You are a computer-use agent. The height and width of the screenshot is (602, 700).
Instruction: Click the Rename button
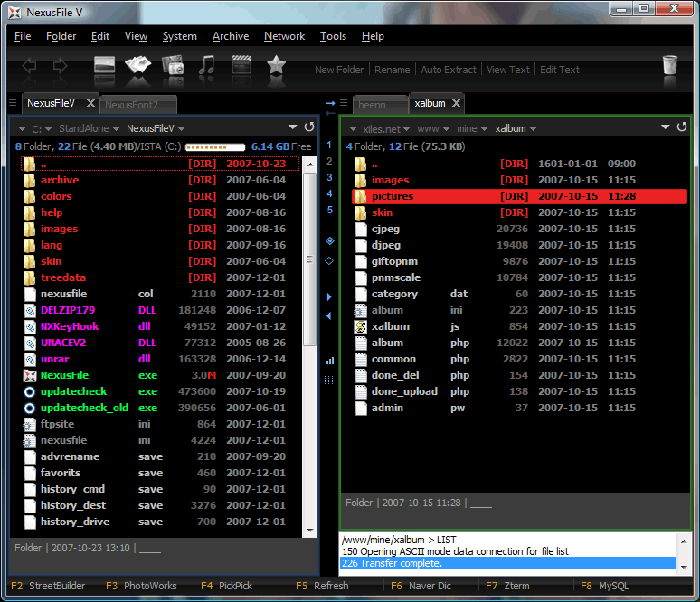[x=392, y=70]
